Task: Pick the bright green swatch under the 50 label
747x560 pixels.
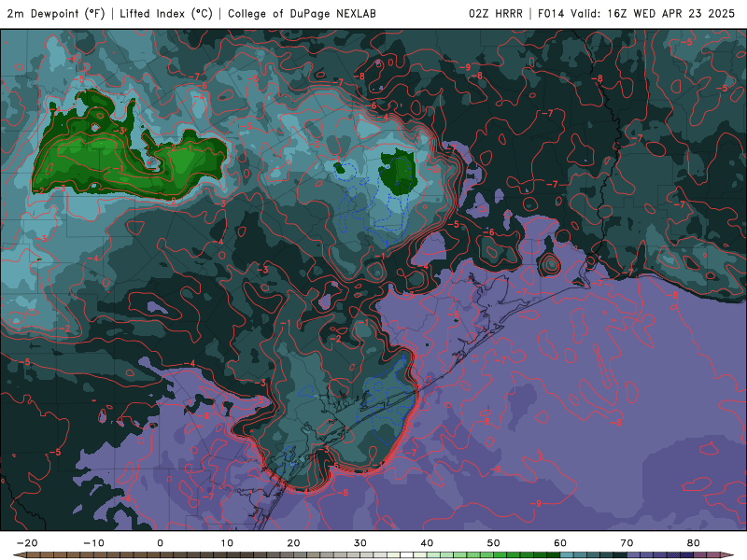Action: [x=500, y=554]
